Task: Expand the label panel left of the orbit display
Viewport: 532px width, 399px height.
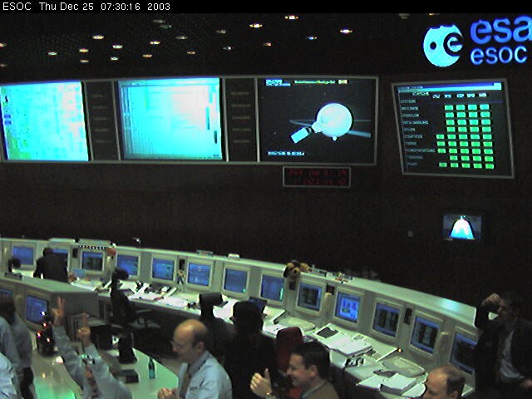Action: [240, 120]
